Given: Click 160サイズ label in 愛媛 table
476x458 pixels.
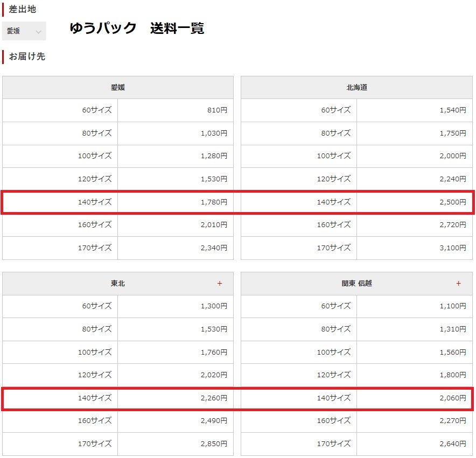Looking at the screenshot, I should pos(95,224).
